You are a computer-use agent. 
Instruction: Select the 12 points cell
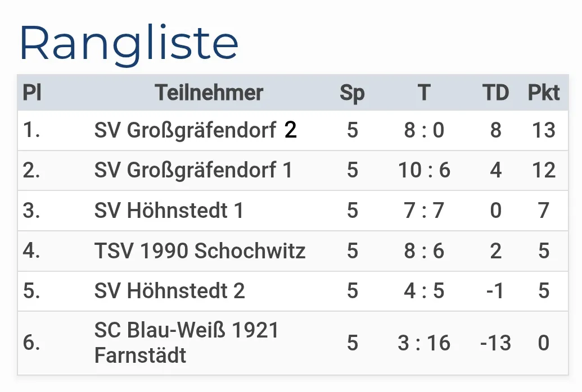[543, 170]
